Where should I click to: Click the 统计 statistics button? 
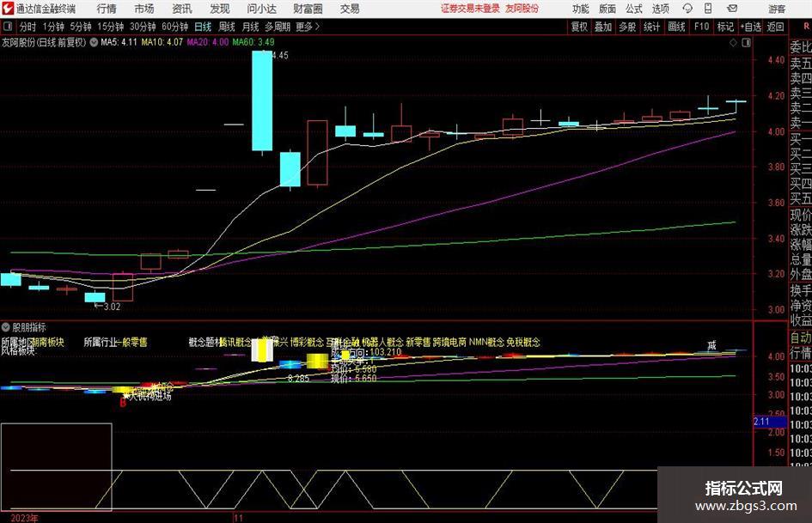(x=651, y=27)
